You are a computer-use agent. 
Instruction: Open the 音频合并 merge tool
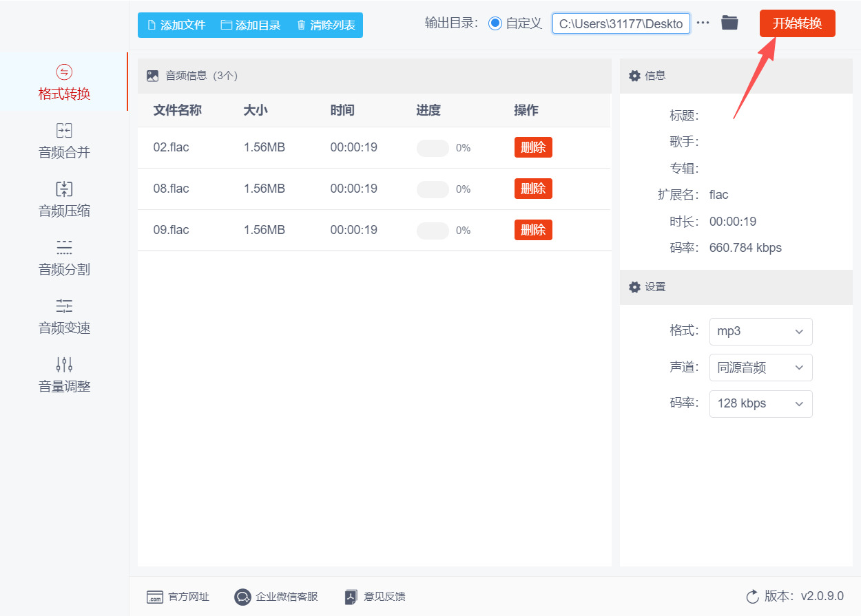click(64, 141)
